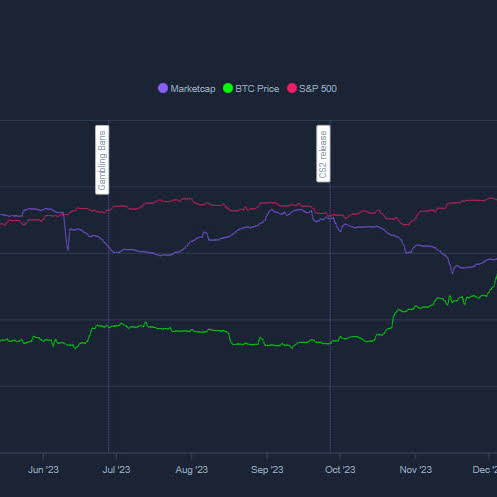
Task: Click the Sep '23 axis label
Action: [267, 470]
